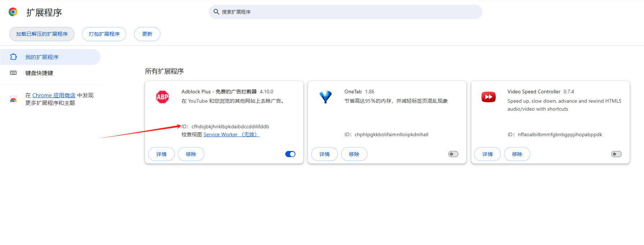Click the Video Speed Controller icon
The width and height of the screenshot is (644, 245).
489,97
